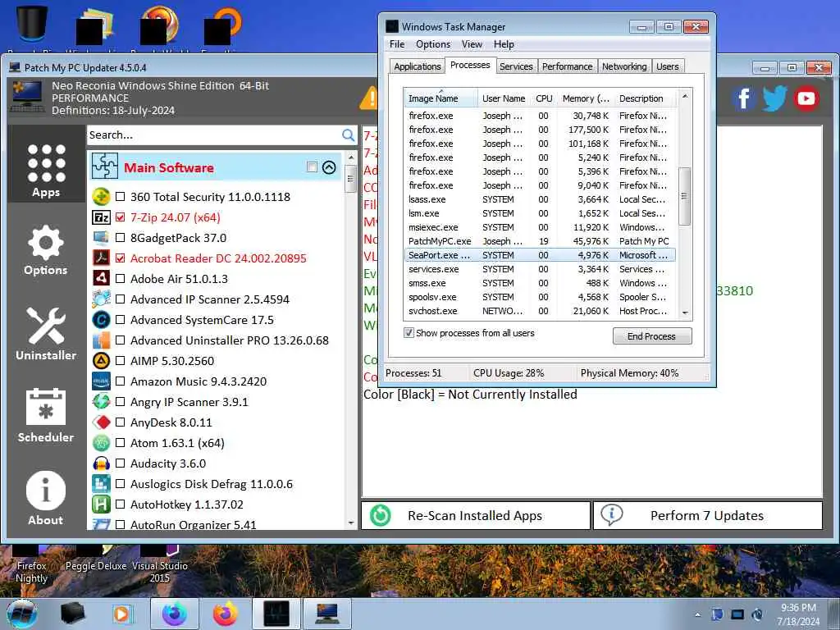Click the app list scrollbar thumb

(x=351, y=178)
